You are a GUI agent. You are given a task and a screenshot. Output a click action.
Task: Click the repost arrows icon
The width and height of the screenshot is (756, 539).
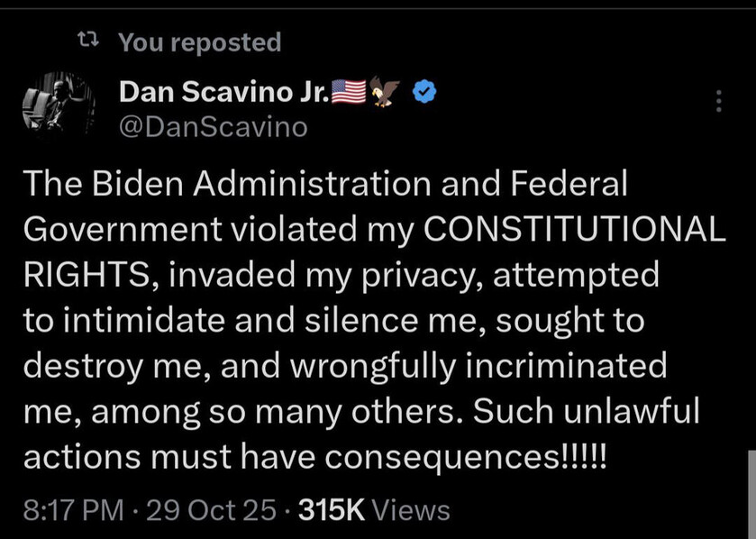91,41
